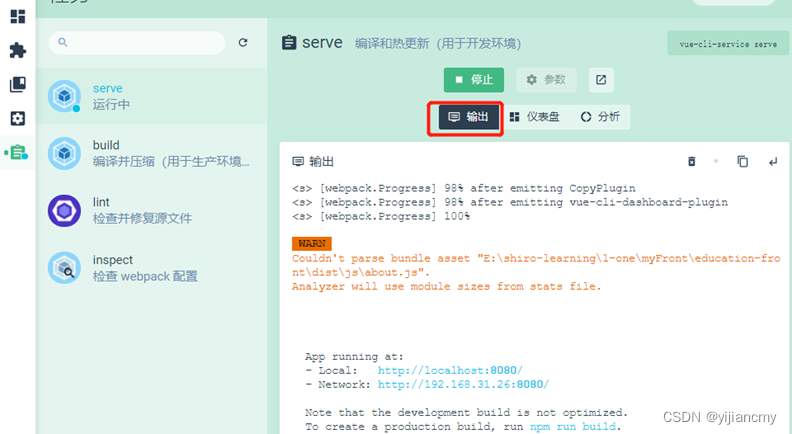Open the http://192.168.31.26:8080/ network link
Image resolution: width=792 pixels, height=434 pixels.
coord(463,384)
